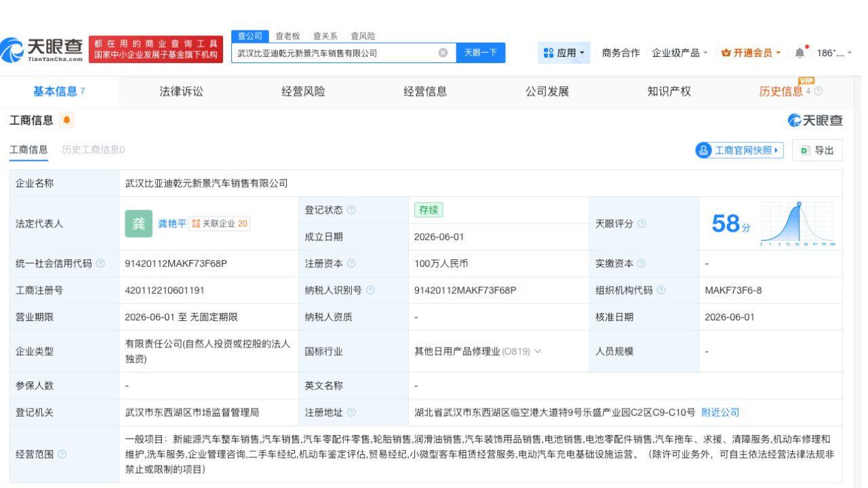The width and height of the screenshot is (868, 488).
Task: Open the 商务合作 link
Action: 620,52
